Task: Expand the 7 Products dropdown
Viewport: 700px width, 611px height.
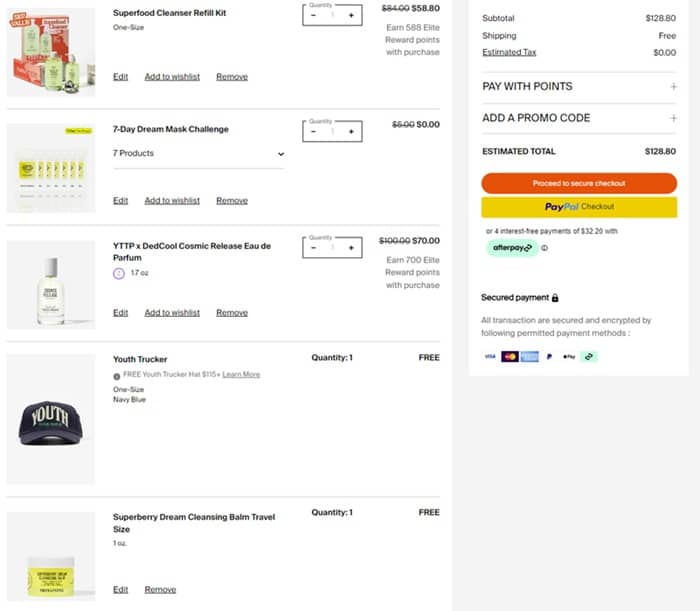Action: tap(281, 154)
